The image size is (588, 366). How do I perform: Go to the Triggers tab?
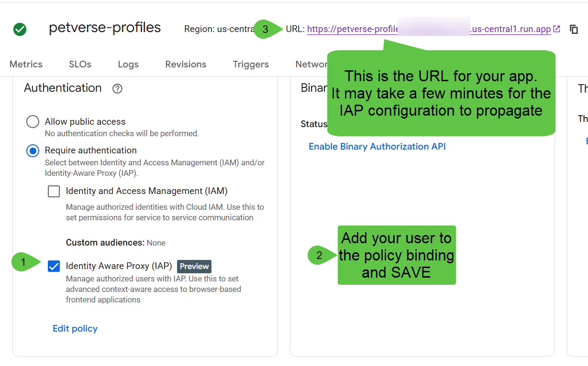tap(251, 64)
